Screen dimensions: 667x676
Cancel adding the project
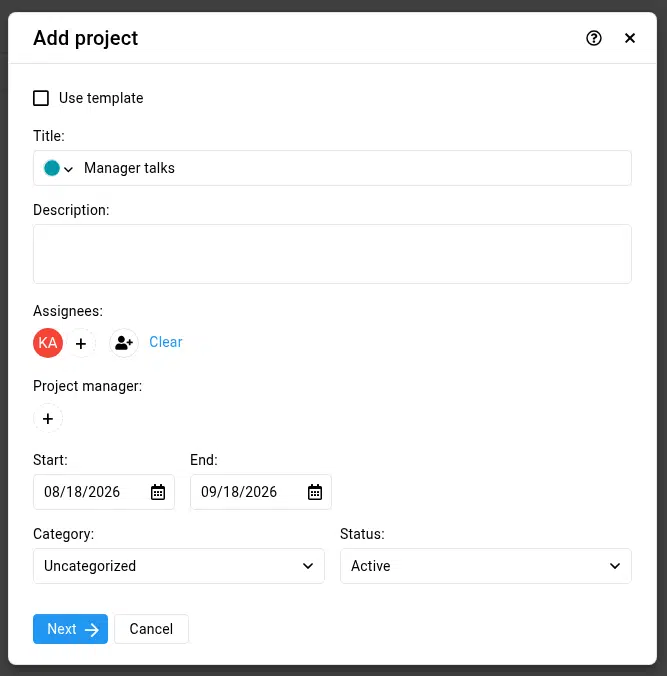pos(151,629)
